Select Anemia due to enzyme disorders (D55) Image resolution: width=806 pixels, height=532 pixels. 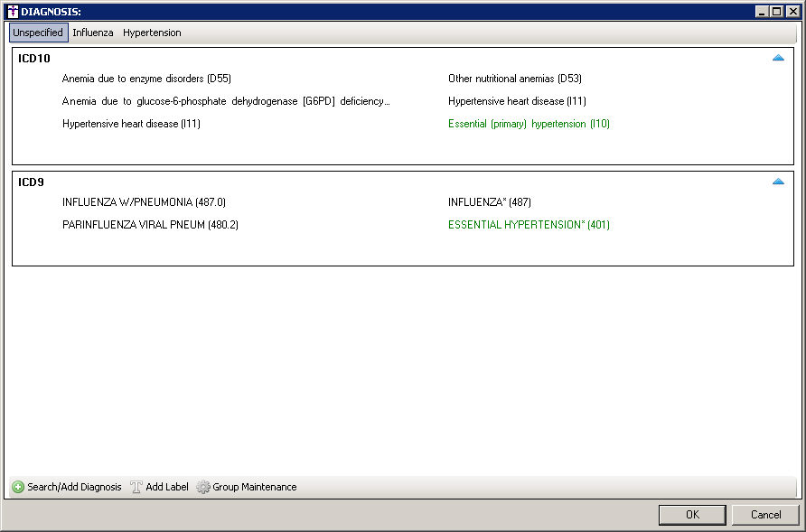[x=146, y=79]
